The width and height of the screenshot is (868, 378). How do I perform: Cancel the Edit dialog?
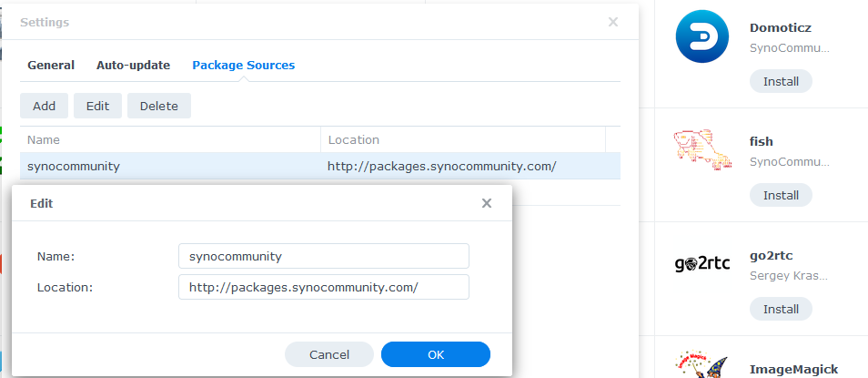pyautogui.click(x=329, y=354)
